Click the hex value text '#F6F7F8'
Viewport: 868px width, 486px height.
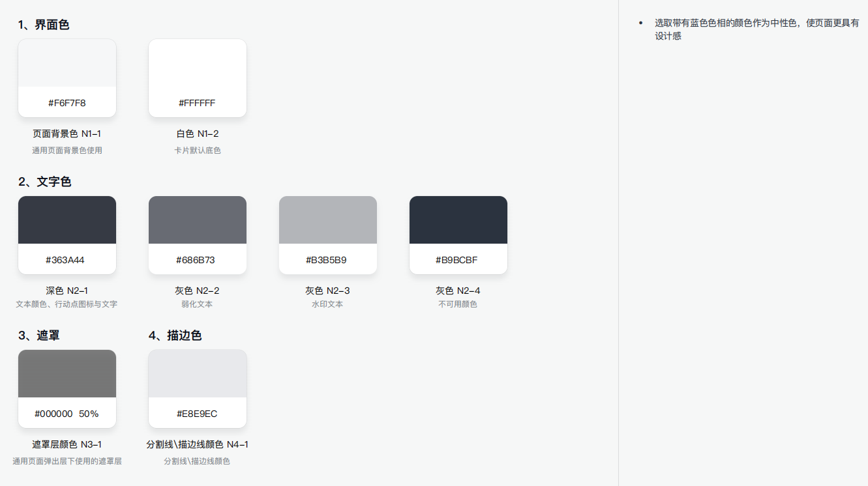pyautogui.click(x=67, y=103)
